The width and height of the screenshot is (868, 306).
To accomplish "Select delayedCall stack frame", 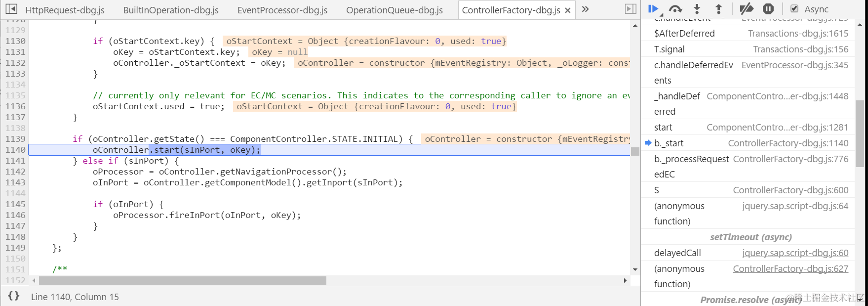I will pyautogui.click(x=748, y=253).
